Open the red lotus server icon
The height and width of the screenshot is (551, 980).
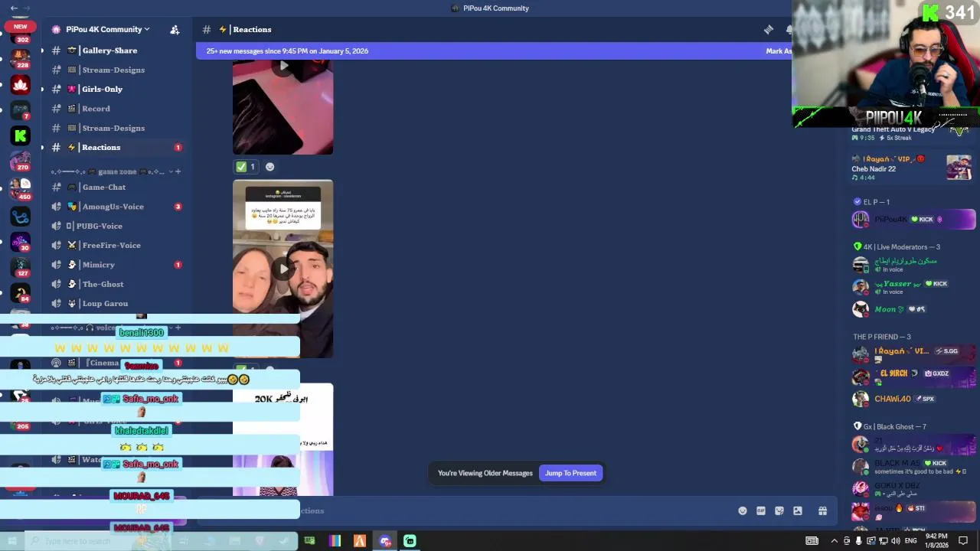20,84
